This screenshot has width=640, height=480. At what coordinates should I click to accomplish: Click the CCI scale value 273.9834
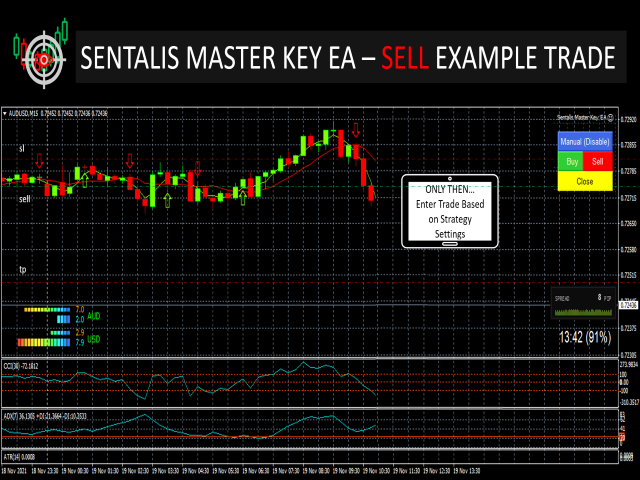(x=629, y=364)
